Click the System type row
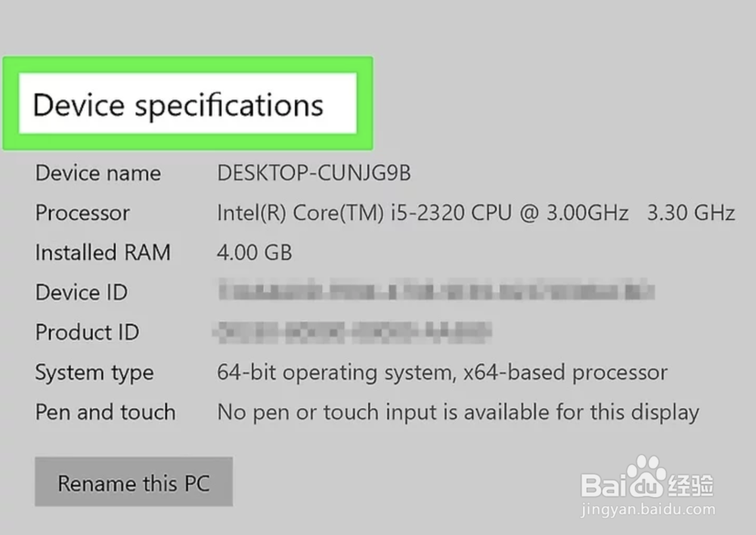The image size is (756, 535). pyautogui.click(x=94, y=372)
